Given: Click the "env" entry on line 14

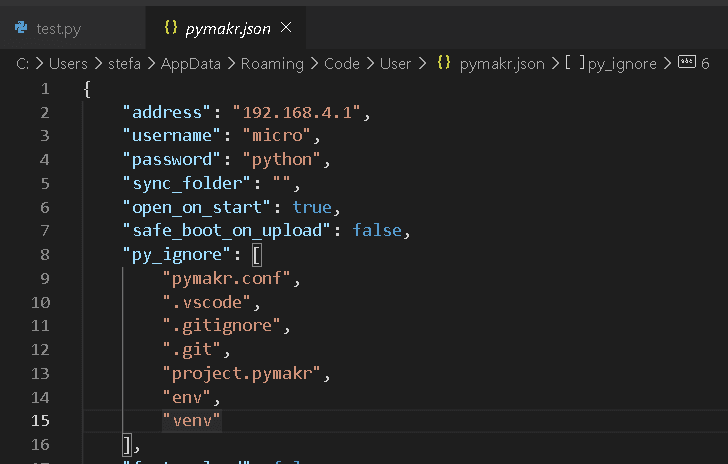Looking at the screenshot, I should (x=187, y=397).
